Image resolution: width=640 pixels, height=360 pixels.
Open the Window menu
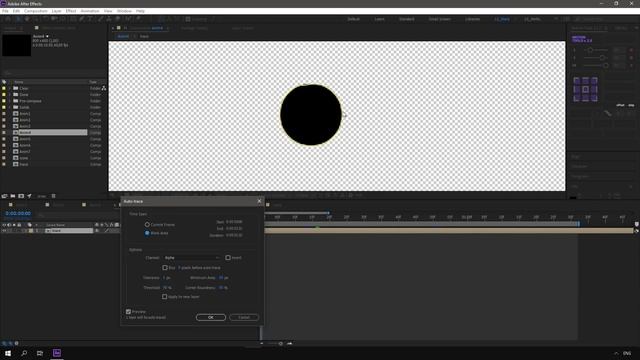pyautogui.click(x=124, y=11)
